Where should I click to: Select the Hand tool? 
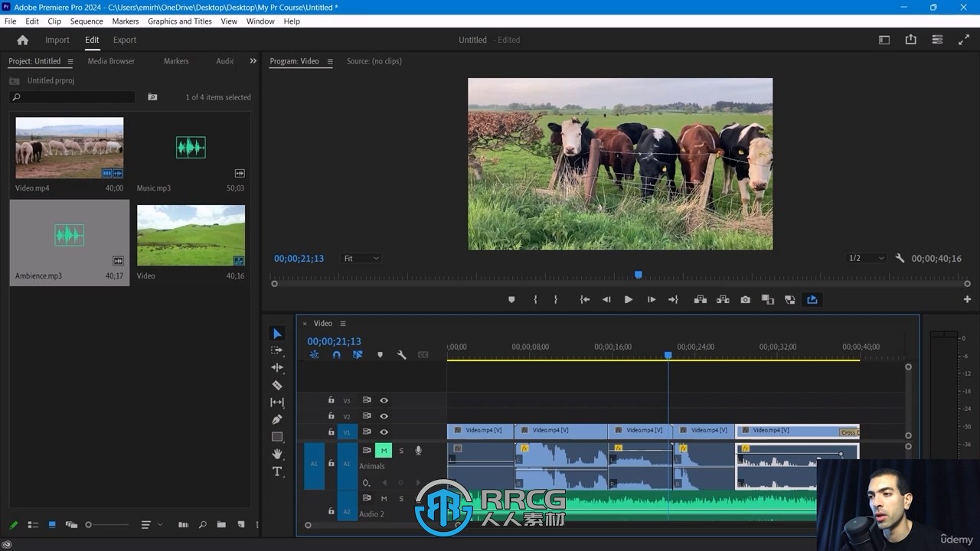pyautogui.click(x=277, y=454)
